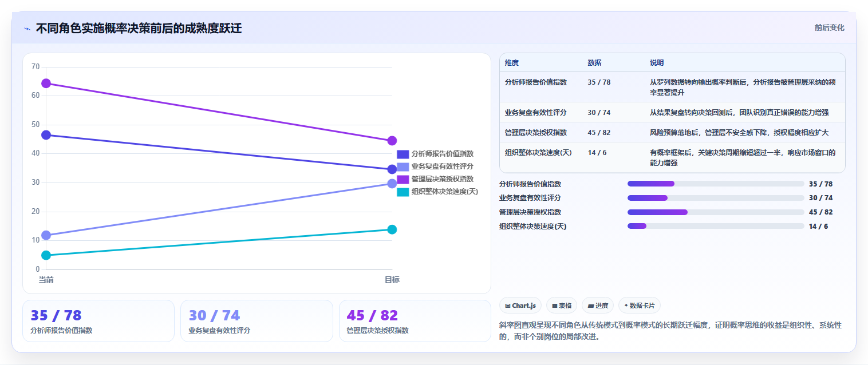Toggle 业务复盘有效性评分 legend swatch
Viewport: 868px width, 365px height.
(x=403, y=166)
